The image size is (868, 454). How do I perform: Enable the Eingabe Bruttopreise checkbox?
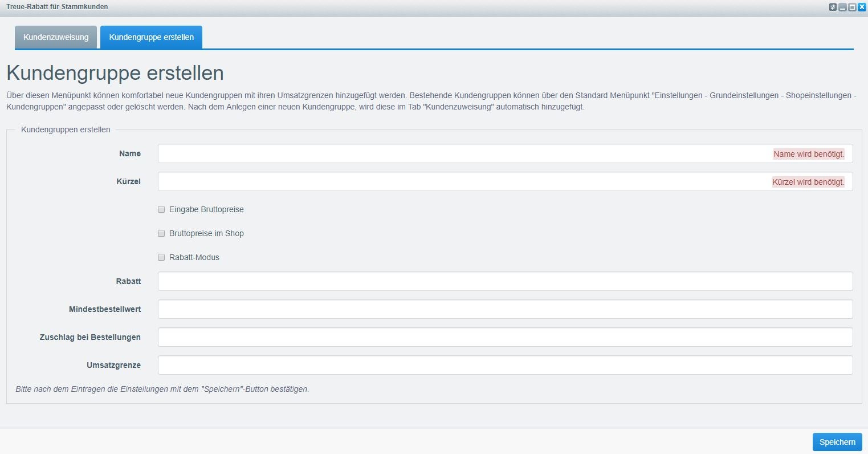click(161, 209)
